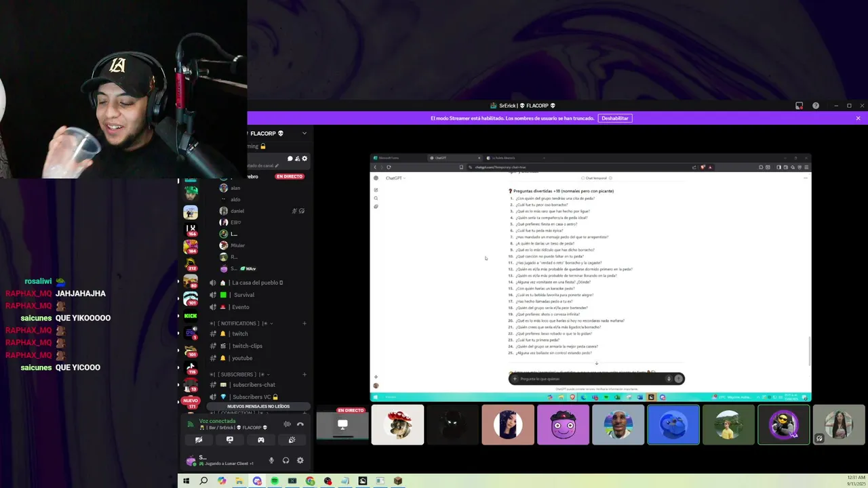Viewport: 868px width, 488px height.
Task: Click the browser reload button in stream
Action: (389, 167)
